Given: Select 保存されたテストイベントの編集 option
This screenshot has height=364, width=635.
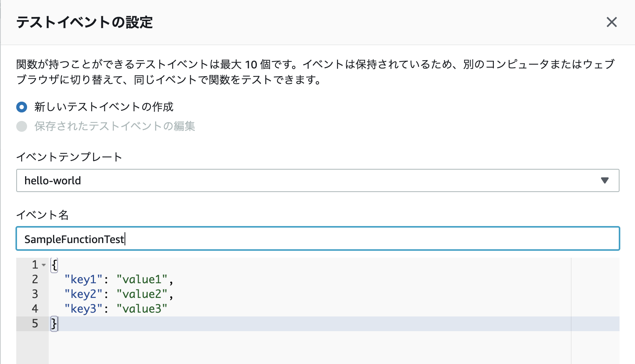Looking at the screenshot, I should [x=114, y=126].
